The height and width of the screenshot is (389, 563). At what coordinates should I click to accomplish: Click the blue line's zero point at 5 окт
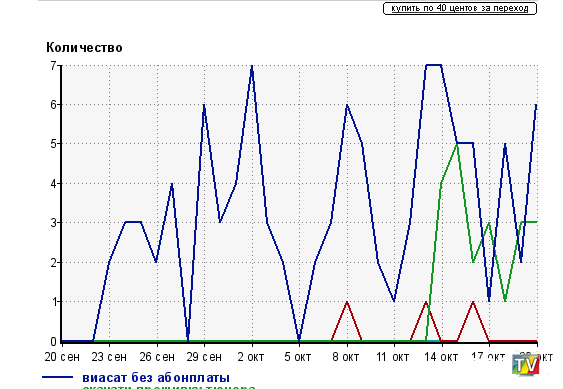(x=299, y=341)
